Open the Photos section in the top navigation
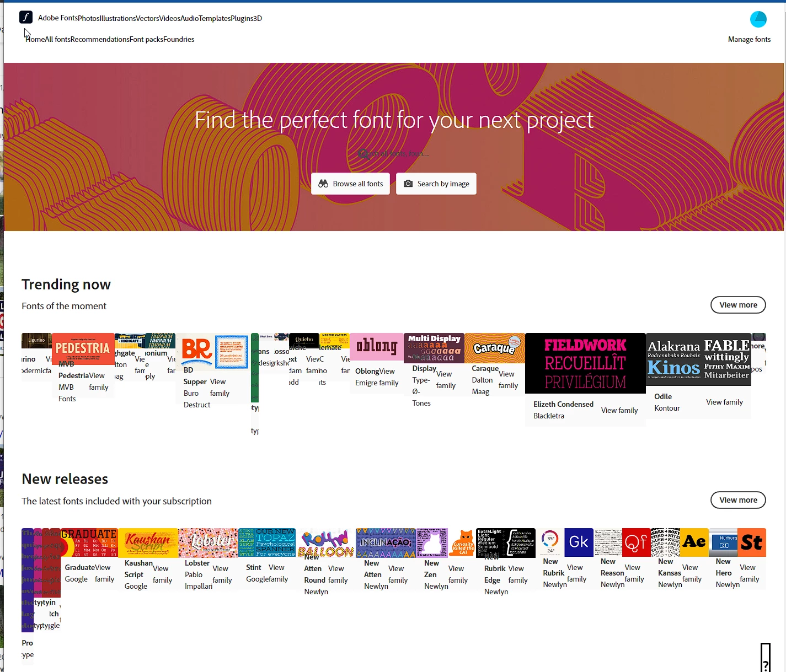Screen dimensions: 786x672 point(88,18)
